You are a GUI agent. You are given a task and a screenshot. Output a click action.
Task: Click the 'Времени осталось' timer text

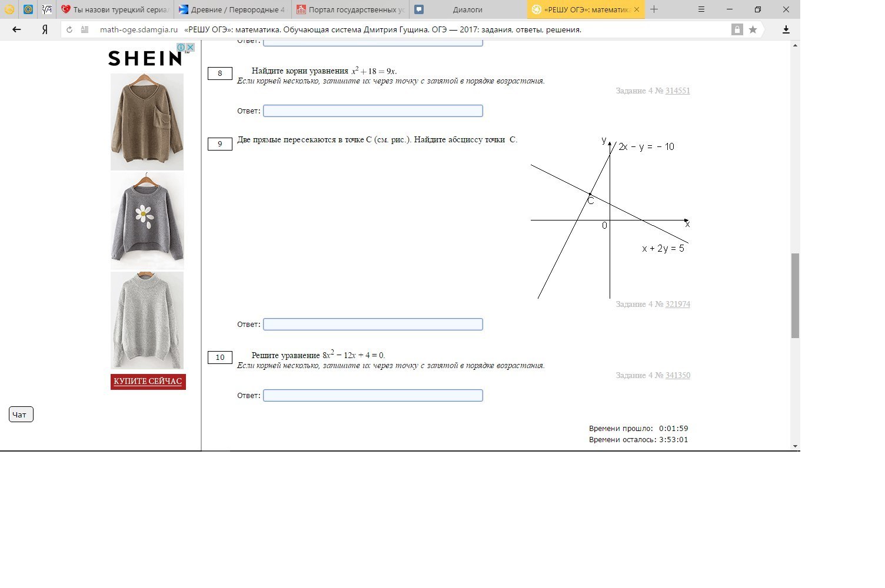coord(638,440)
